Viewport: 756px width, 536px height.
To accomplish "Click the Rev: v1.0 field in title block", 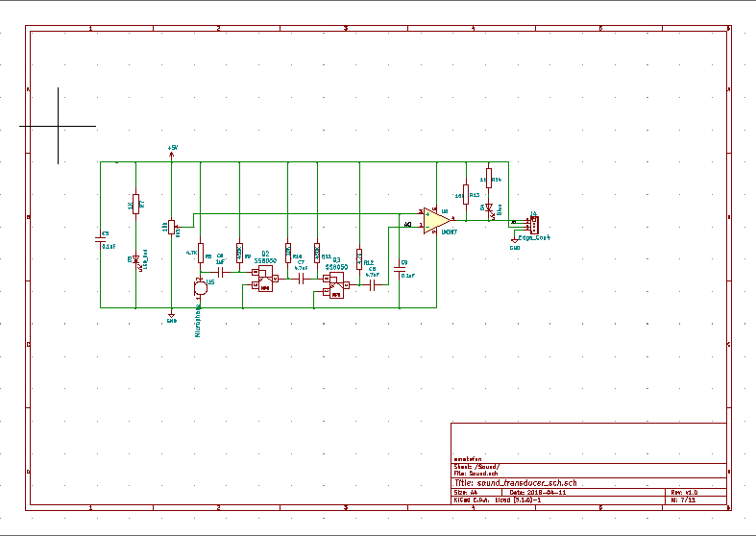I will point(684,492).
